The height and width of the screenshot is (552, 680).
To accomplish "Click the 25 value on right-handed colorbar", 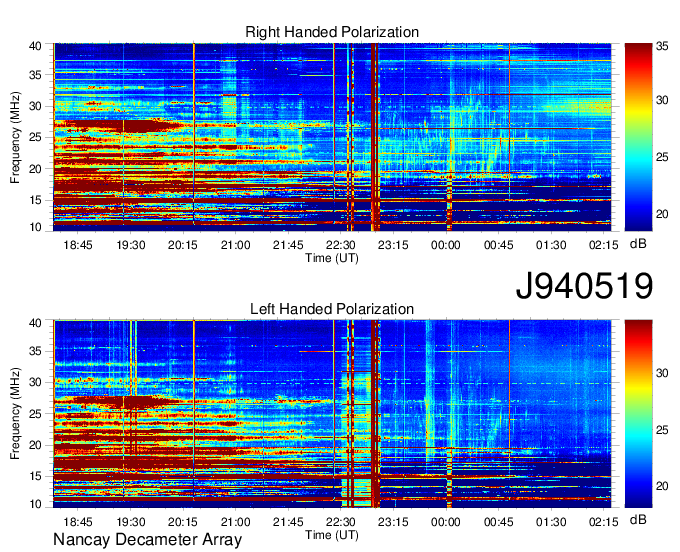I will pos(662,157).
